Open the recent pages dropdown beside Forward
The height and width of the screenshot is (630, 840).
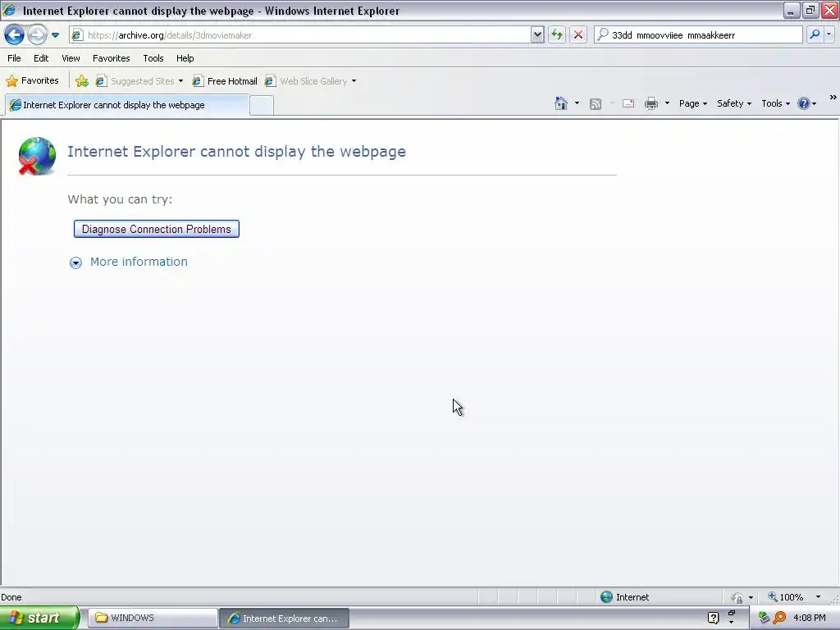pos(55,35)
